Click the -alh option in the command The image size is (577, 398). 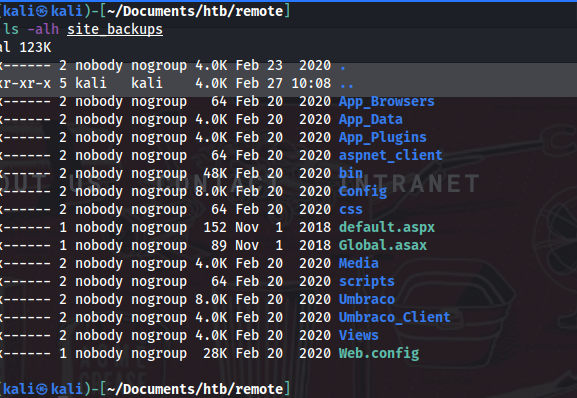coord(43,29)
